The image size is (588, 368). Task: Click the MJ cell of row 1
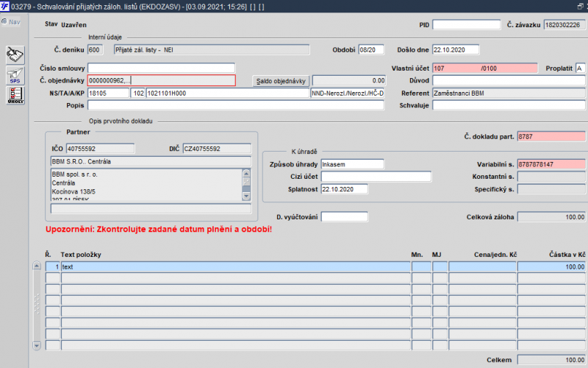(440, 266)
